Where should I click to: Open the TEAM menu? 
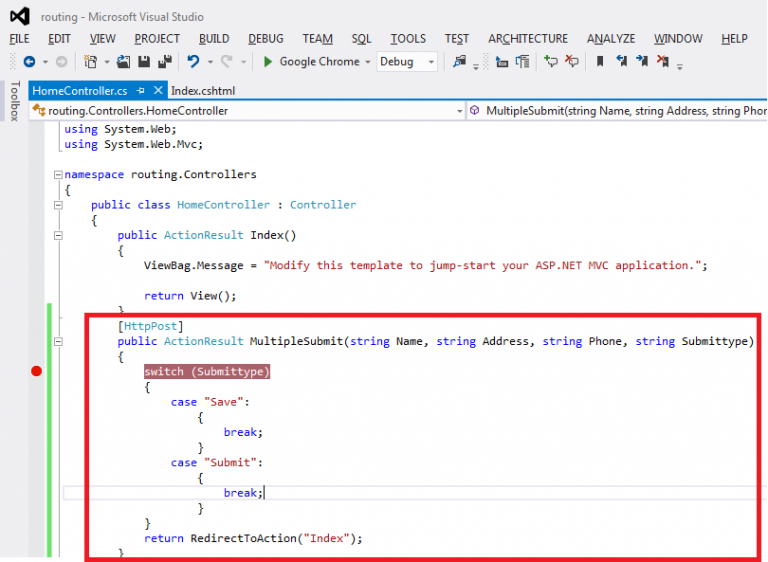[x=317, y=38]
